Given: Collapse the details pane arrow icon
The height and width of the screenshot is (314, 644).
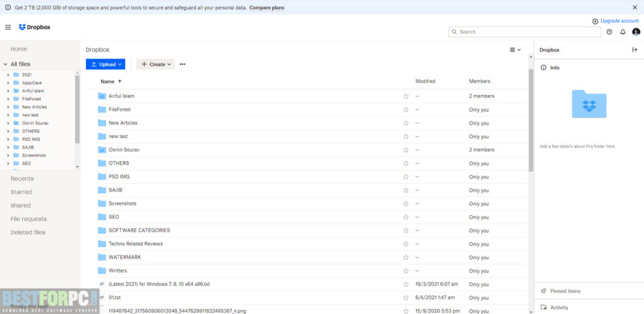Looking at the screenshot, I should [634, 50].
